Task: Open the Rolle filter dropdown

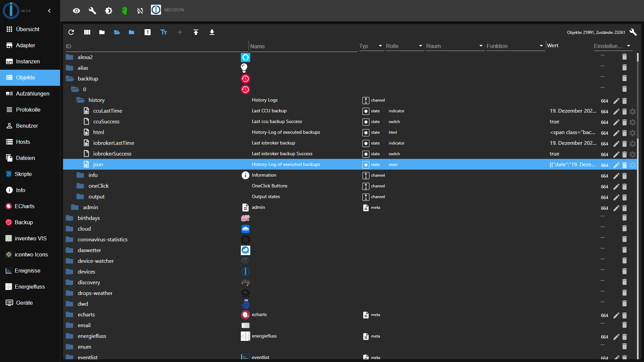Action: coord(405,46)
